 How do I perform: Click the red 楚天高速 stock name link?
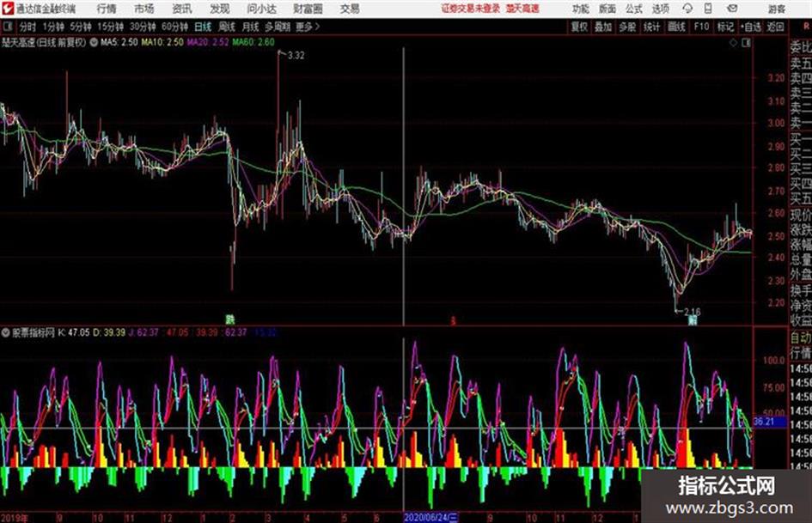[523, 9]
